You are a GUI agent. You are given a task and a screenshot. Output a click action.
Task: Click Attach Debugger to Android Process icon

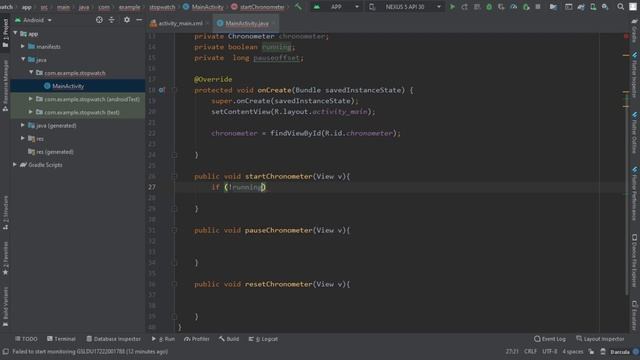pos(526,7)
